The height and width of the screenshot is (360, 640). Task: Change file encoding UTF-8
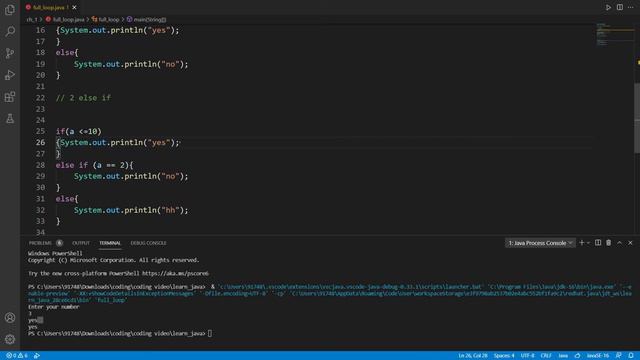[527, 356]
